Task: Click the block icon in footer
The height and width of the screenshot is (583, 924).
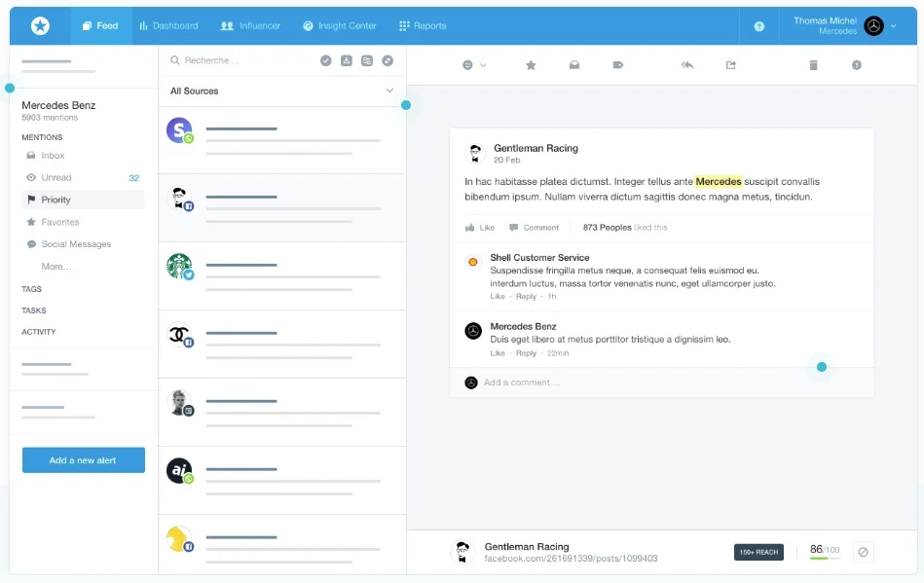Action: (x=864, y=553)
